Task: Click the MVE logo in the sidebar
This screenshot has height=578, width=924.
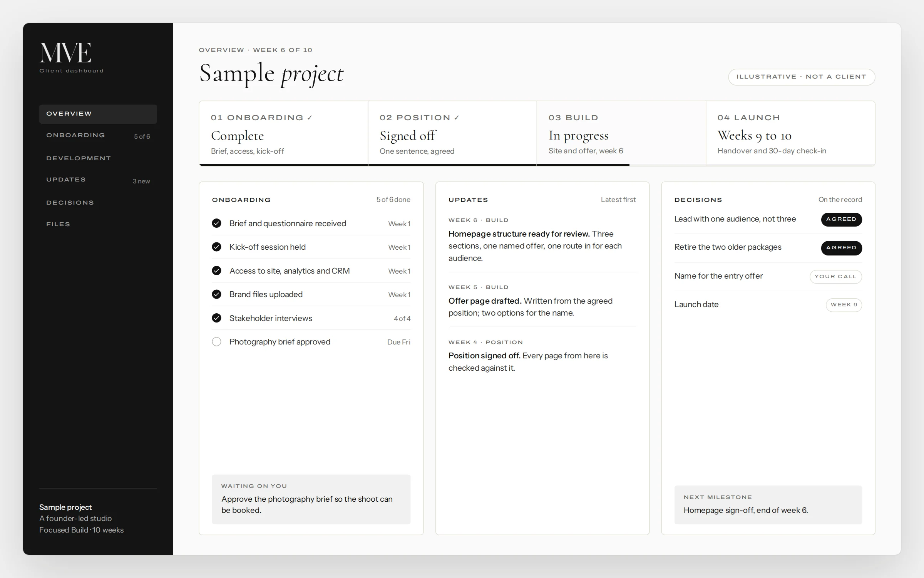Action: coord(66,52)
